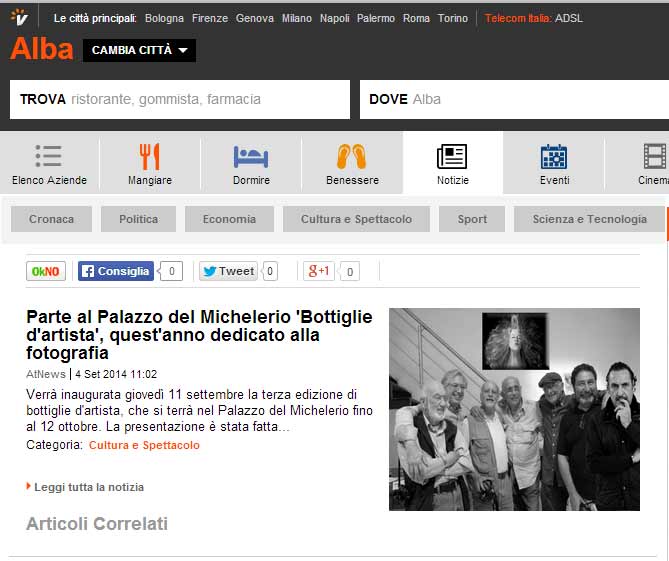
Task: Click the Google +1 button
Action: (x=319, y=271)
